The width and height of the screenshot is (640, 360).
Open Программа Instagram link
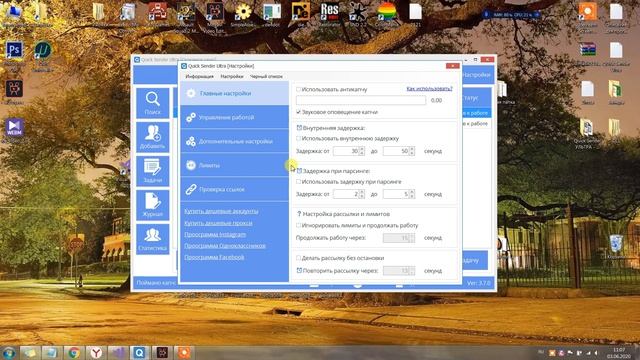click(x=215, y=235)
